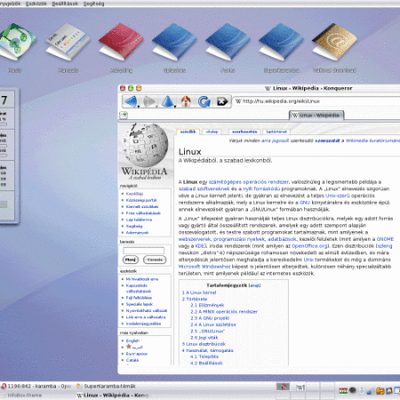Go to Home with the house icon
This screenshot has height=400, width=400.
click(x=186, y=101)
